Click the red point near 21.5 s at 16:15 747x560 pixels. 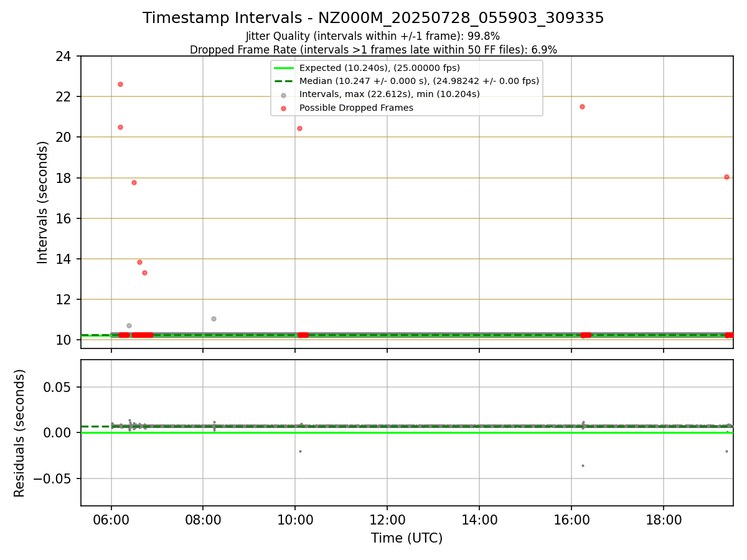(x=582, y=106)
